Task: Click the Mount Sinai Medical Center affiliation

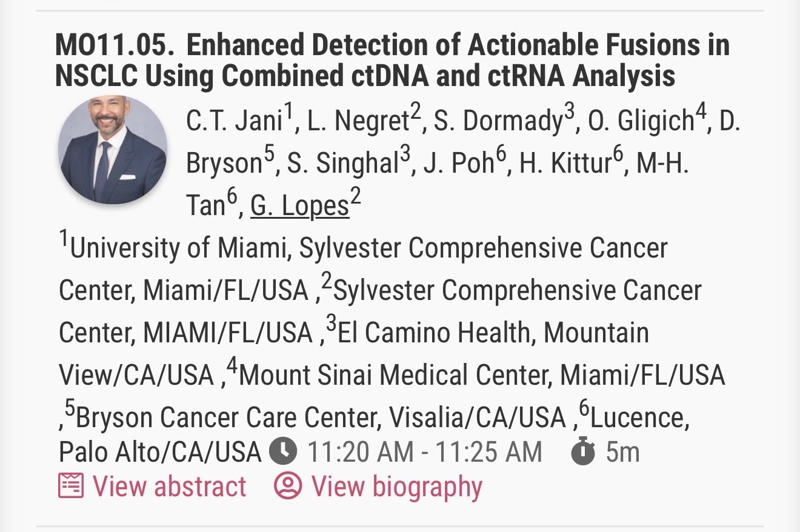Action: tap(482, 375)
